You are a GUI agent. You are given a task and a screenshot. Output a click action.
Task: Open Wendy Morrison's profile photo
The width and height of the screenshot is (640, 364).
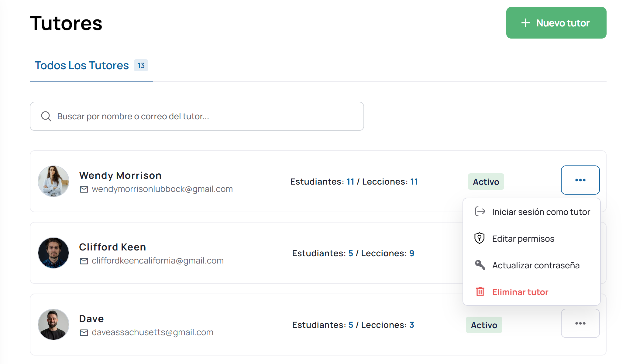[53, 181]
